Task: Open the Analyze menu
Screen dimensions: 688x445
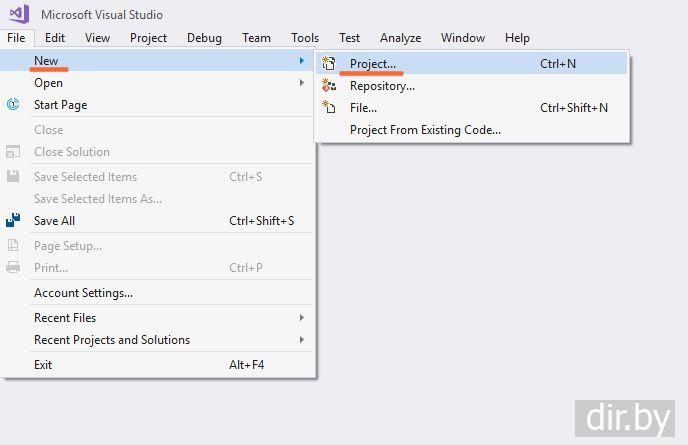Action: 400,38
